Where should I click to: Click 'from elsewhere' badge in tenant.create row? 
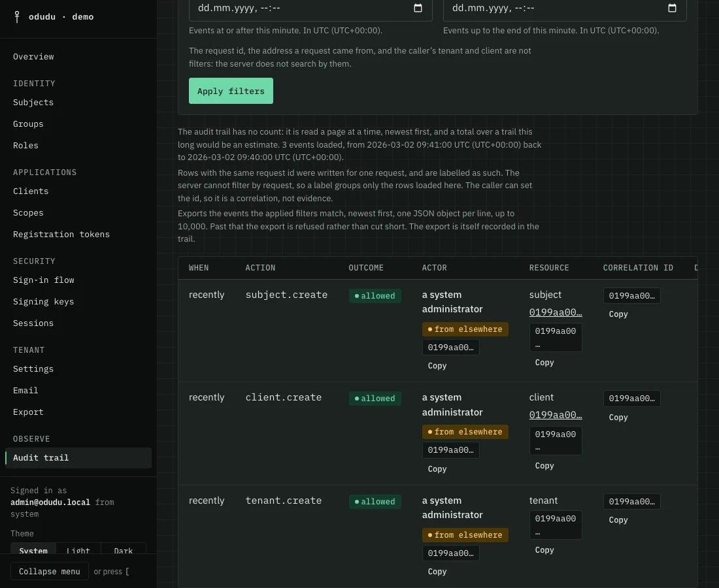[x=465, y=535]
